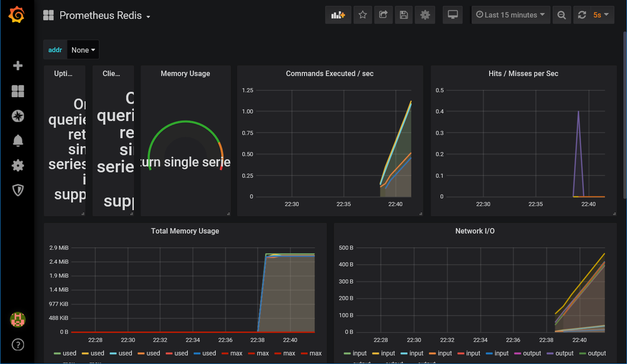Click the addr variable label
The width and height of the screenshot is (627, 364).
(x=55, y=50)
